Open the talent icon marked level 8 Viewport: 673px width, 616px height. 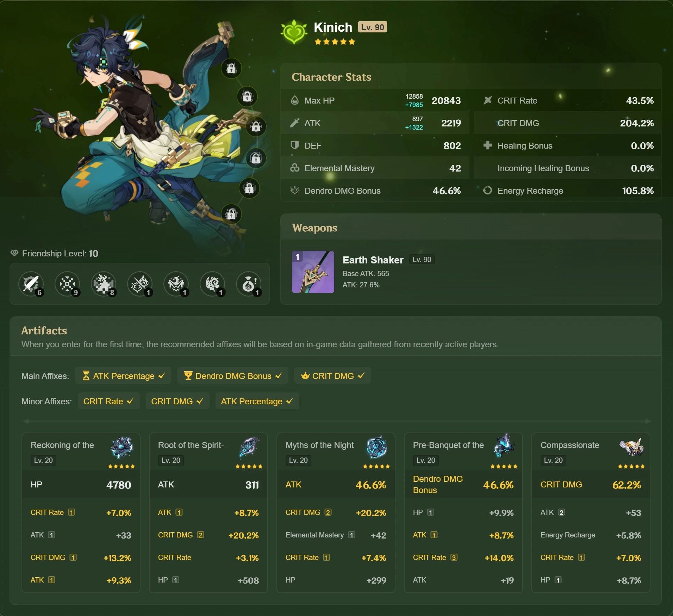pyautogui.click(x=104, y=284)
